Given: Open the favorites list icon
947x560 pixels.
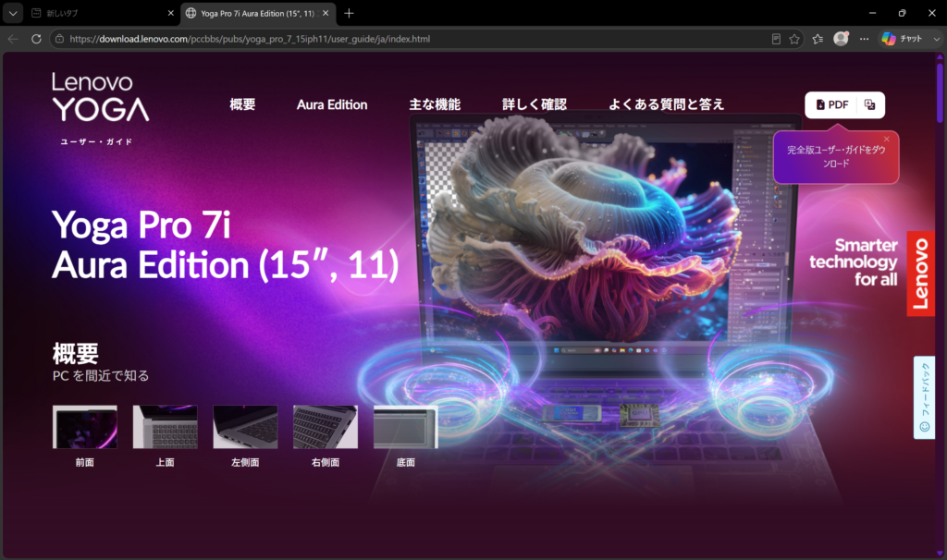Looking at the screenshot, I should 818,39.
